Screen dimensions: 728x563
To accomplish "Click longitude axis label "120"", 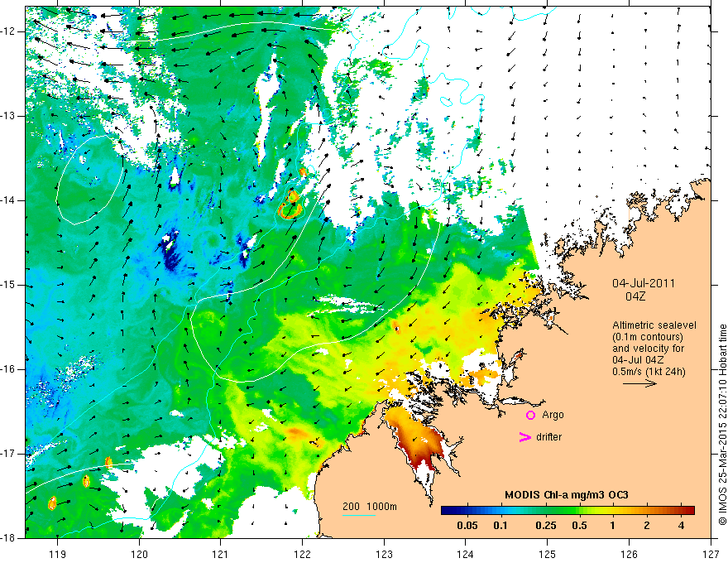I will pos(139,554).
